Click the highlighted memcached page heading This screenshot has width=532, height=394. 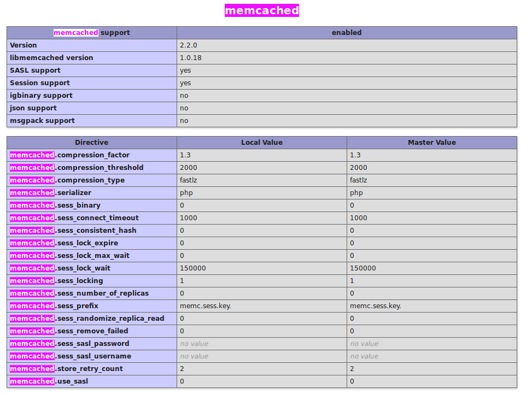261,10
